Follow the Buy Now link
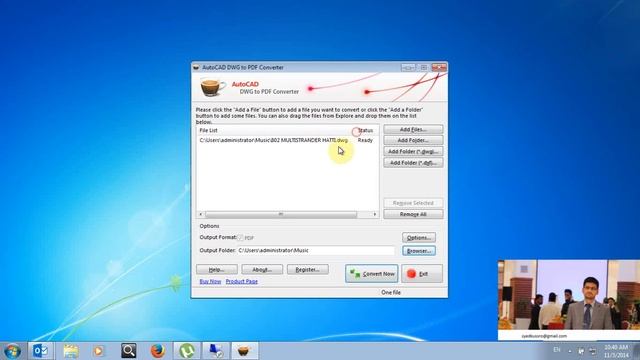Screen dimensions: 640x360 [210, 282]
